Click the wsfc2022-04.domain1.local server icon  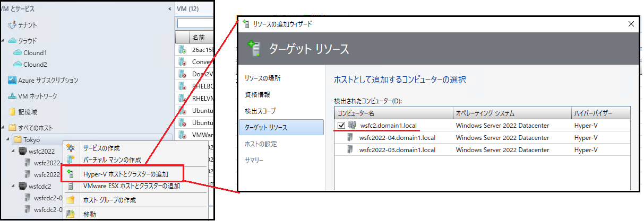(x=351, y=138)
